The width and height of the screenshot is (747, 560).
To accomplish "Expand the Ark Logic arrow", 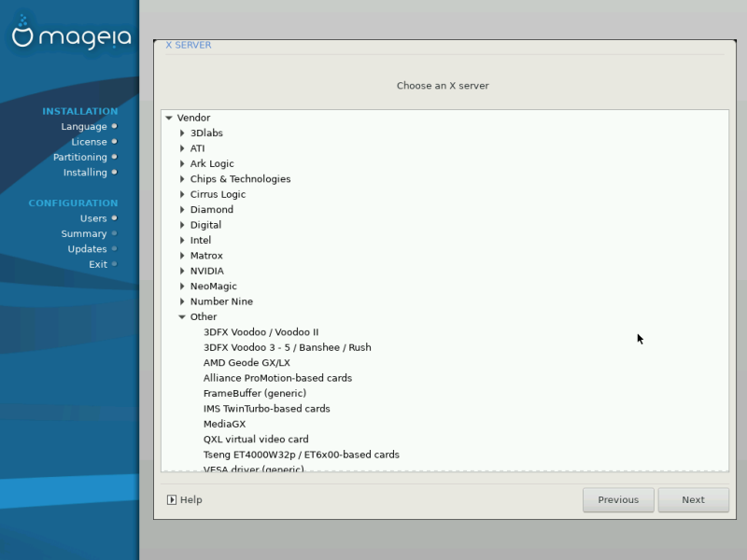I will [182, 163].
